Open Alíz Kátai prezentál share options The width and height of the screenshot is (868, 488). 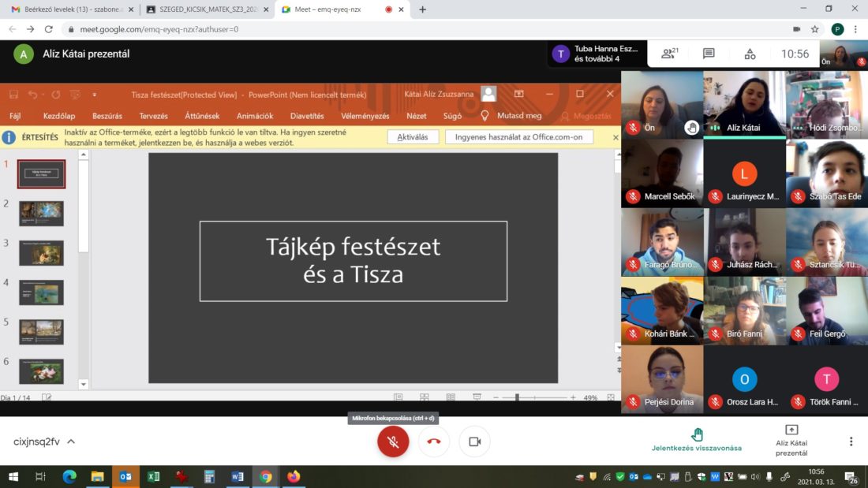(x=791, y=441)
